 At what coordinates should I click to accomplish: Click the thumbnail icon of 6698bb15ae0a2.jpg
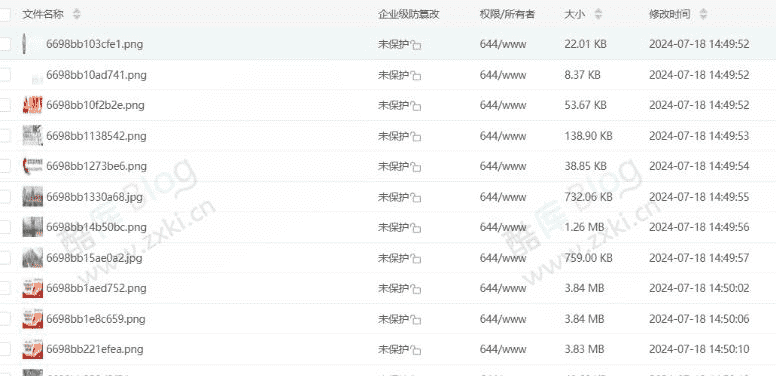[33, 258]
